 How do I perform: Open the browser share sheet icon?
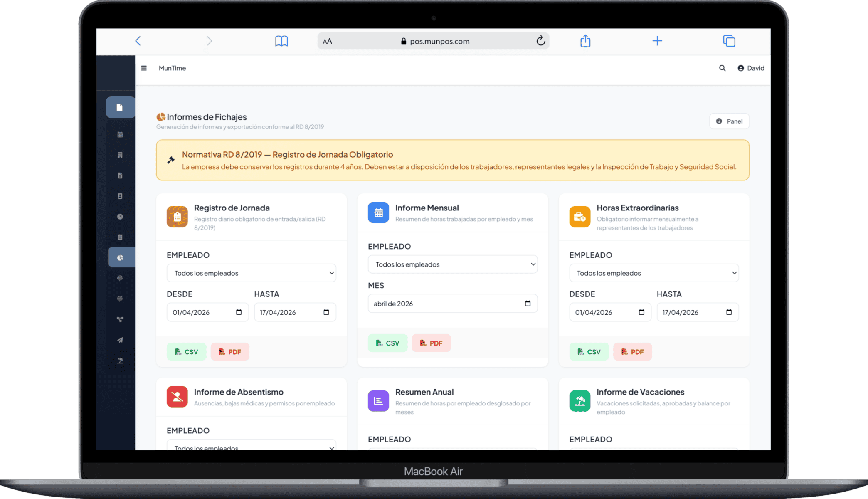click(585, 41)
